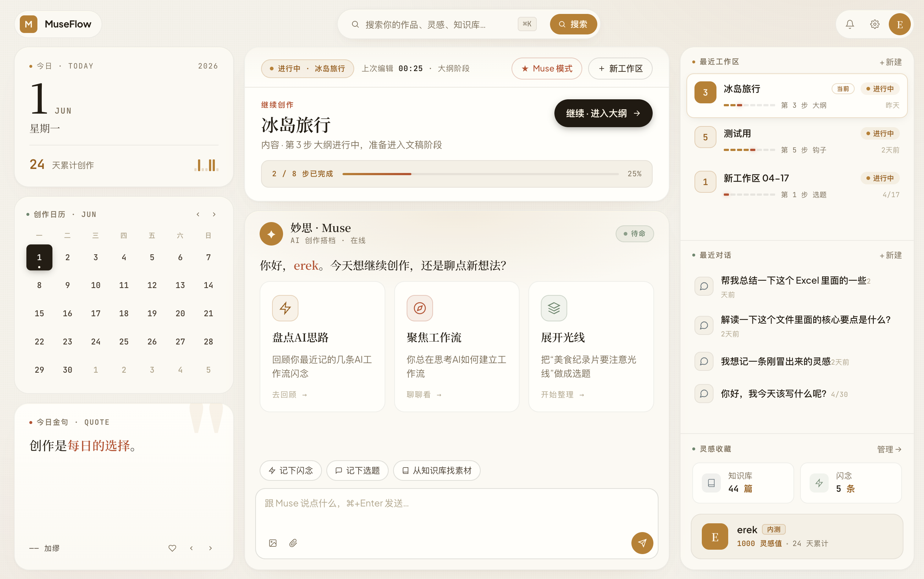This screenshot has width=924, height=579.
Task: Open the notifications bell
Action: [x=850, y=24]
